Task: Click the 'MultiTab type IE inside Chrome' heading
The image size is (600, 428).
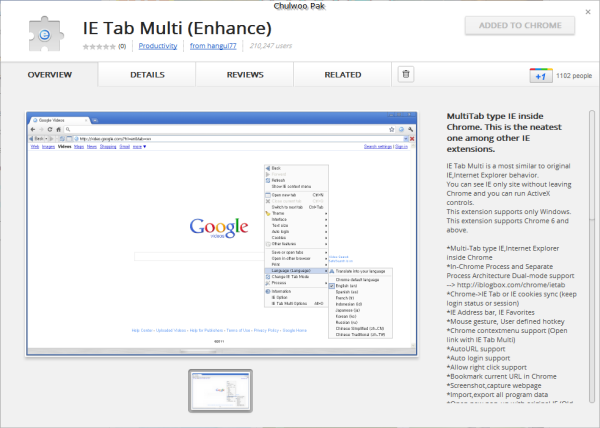Action: pyautogui.click(x=504, y=132)
